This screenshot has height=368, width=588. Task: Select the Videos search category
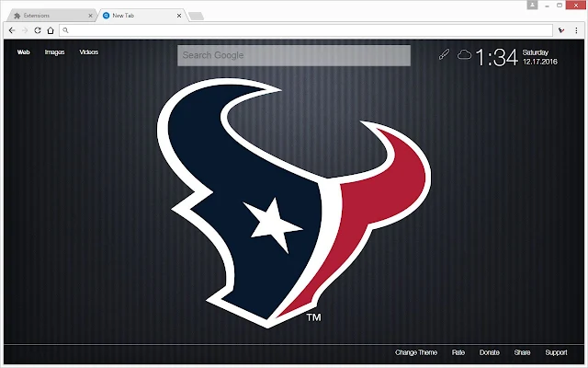89,52
